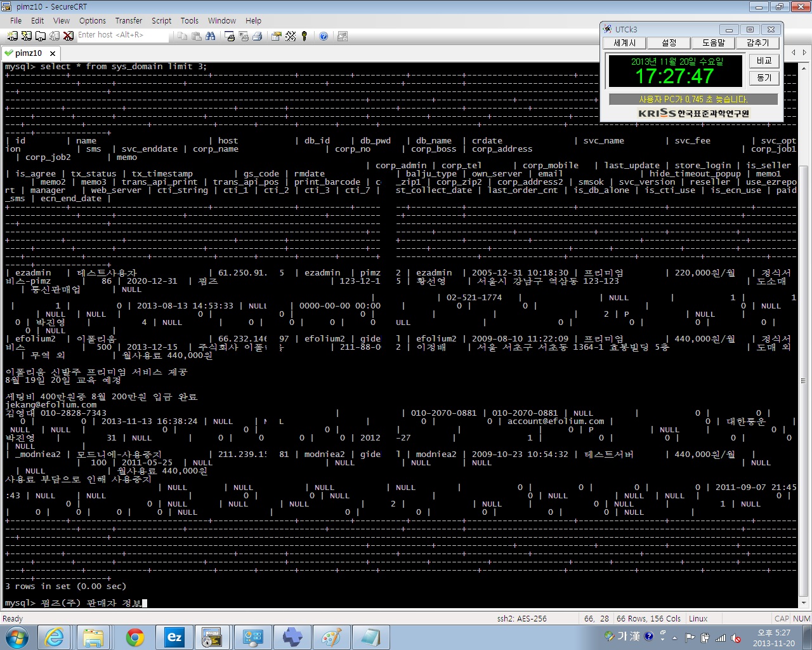Open Internet Explorer from taskbar
Viewport: 812px width, 650px height.
coord(54,637)
